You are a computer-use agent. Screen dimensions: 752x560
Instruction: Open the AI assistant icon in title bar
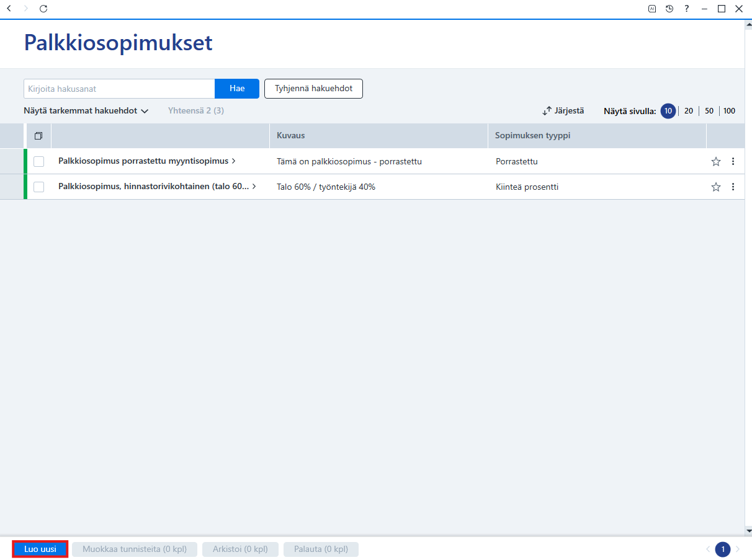point(652,9)
